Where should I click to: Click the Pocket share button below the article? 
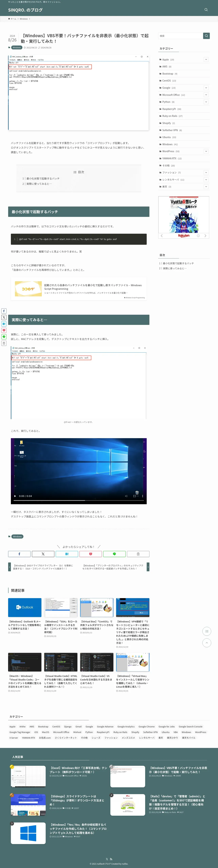tap(91, 554)
